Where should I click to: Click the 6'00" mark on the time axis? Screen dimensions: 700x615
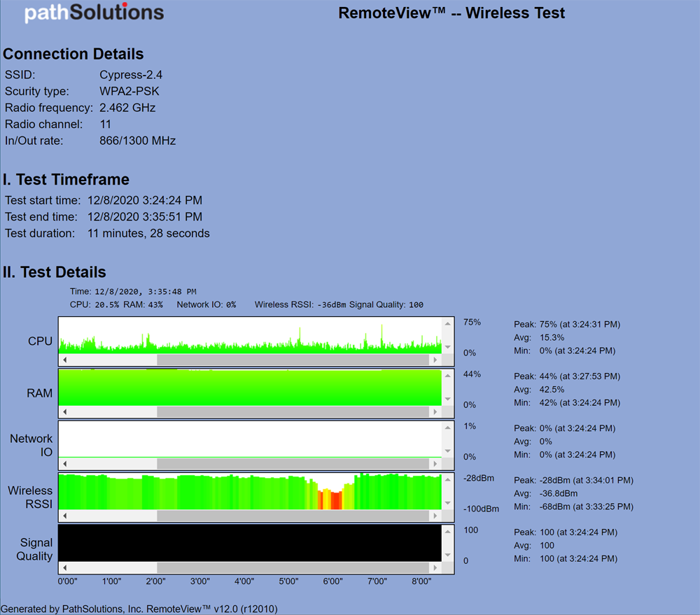point(333,581)
